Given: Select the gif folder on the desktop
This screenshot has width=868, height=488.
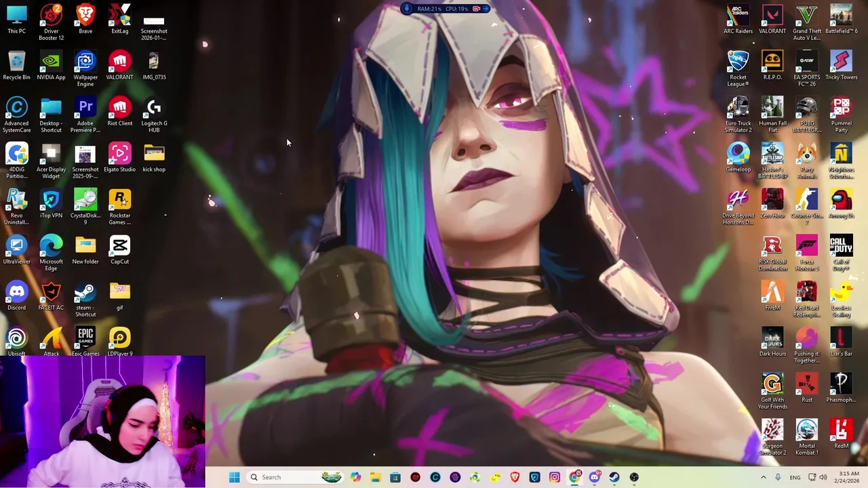Looking at the screenshot, I should 120,296.
